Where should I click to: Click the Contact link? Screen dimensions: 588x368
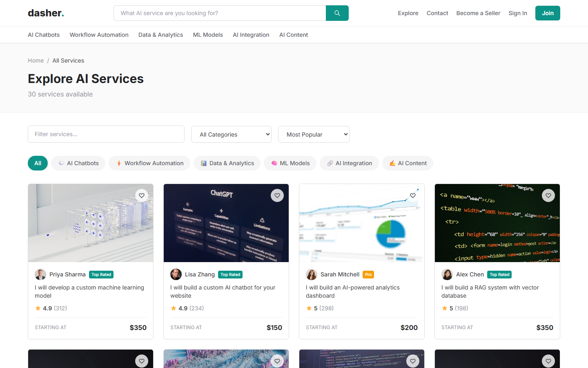[437, 13]
